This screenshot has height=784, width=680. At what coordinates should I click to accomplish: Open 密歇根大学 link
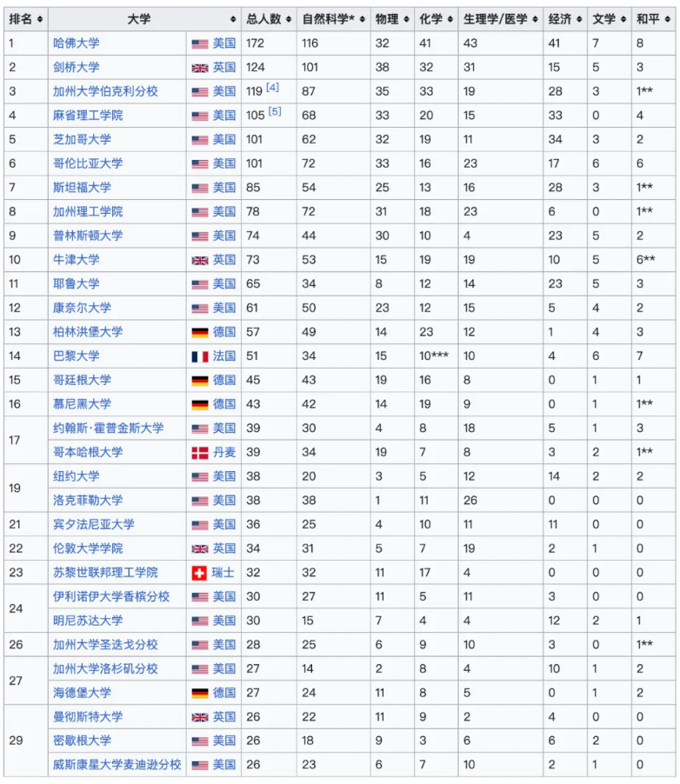pyautogui.click(x=82, y=741)
